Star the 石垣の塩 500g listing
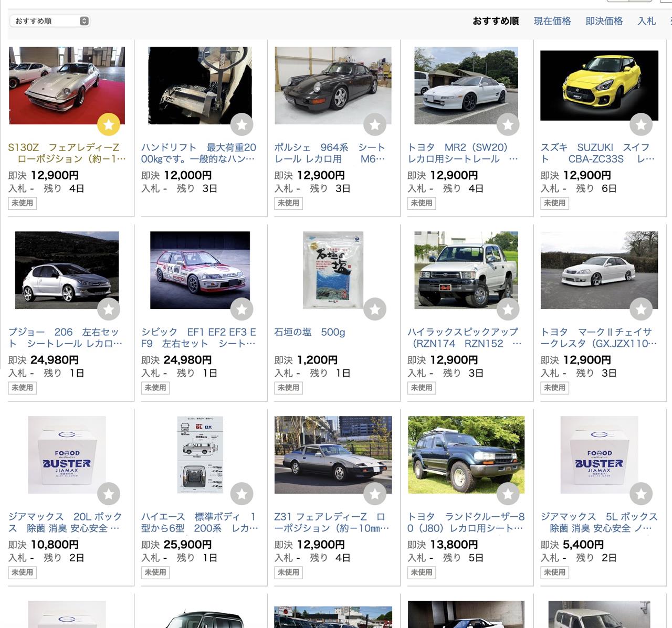The height and width of the screenshot is (628, 672). click(375, 309)
